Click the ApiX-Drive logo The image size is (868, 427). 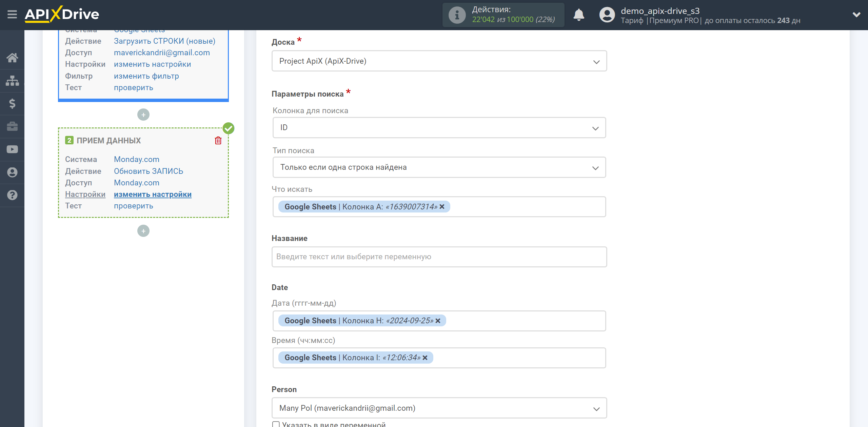click(62, 14)
